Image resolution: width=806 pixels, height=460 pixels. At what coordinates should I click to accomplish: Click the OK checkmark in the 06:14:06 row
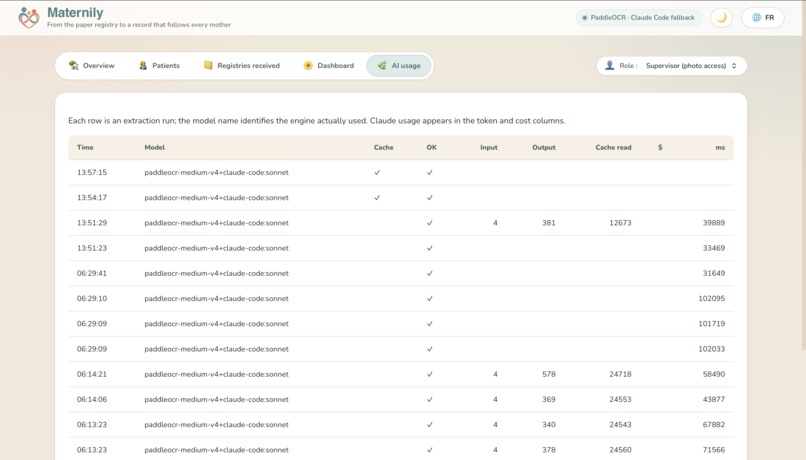(x=430, y=399)
